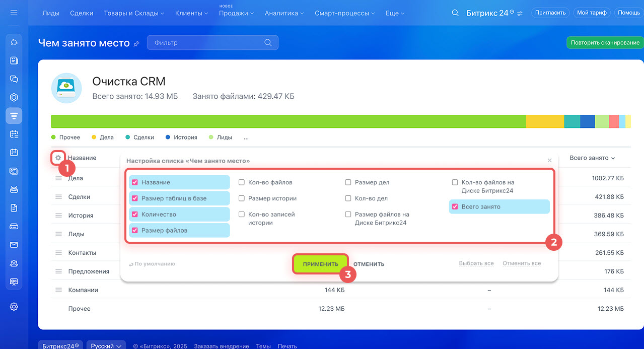The image size is (644, 349).
Task: Uncheck the Размер таблиц в базе checkbox
Action: (x=135, y=198)
